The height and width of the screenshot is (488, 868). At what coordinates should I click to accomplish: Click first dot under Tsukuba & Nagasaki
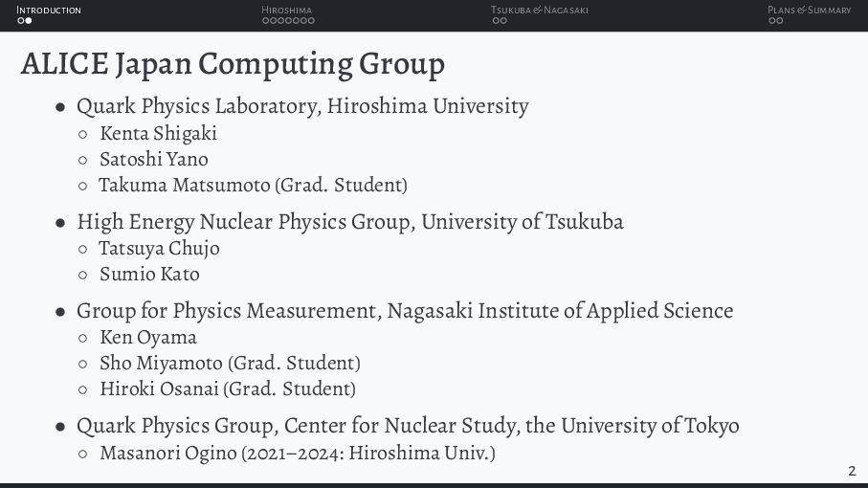496,20
